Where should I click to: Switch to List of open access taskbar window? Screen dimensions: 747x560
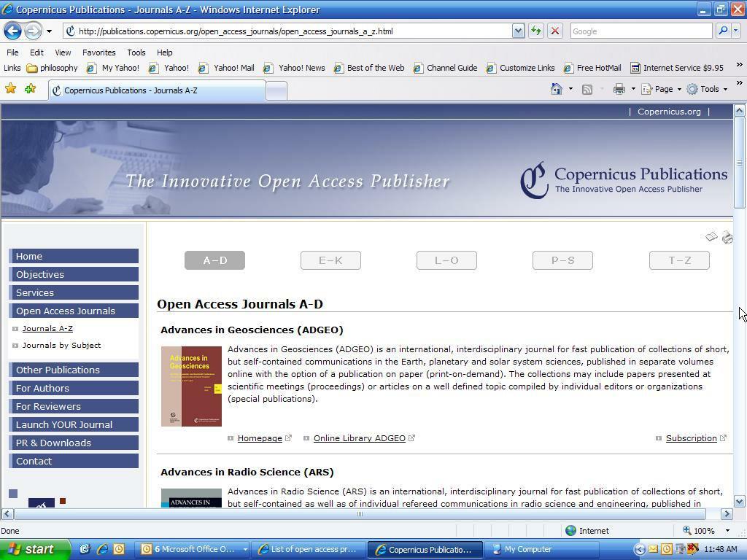pos(309,549)
